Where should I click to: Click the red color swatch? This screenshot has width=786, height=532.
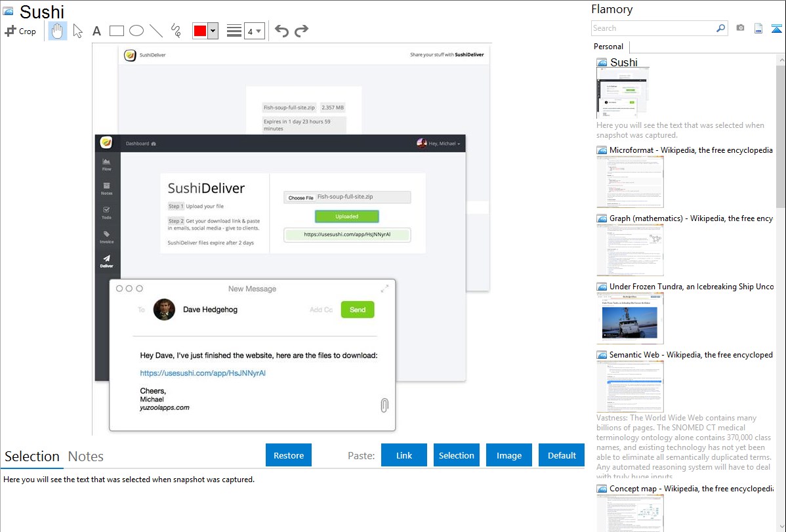[200, 31]
